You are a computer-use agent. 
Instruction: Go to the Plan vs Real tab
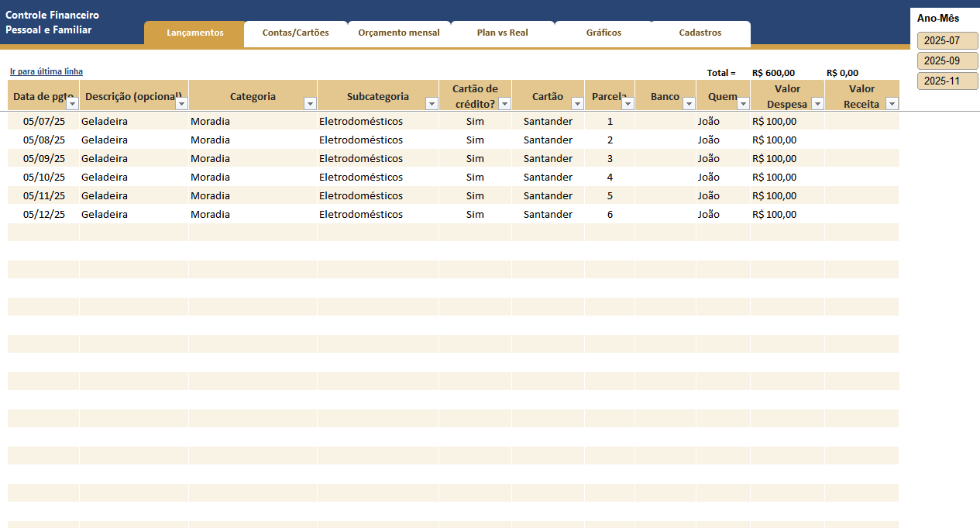(502, 33)
